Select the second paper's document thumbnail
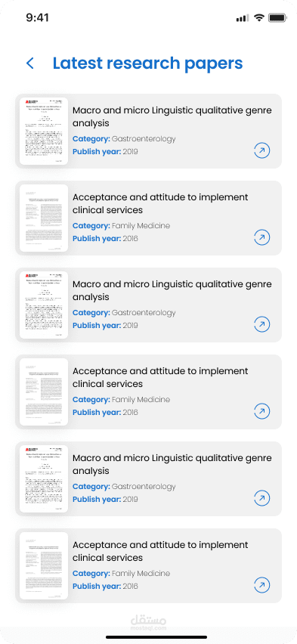The image size is (297, 644). click(44, 218)
